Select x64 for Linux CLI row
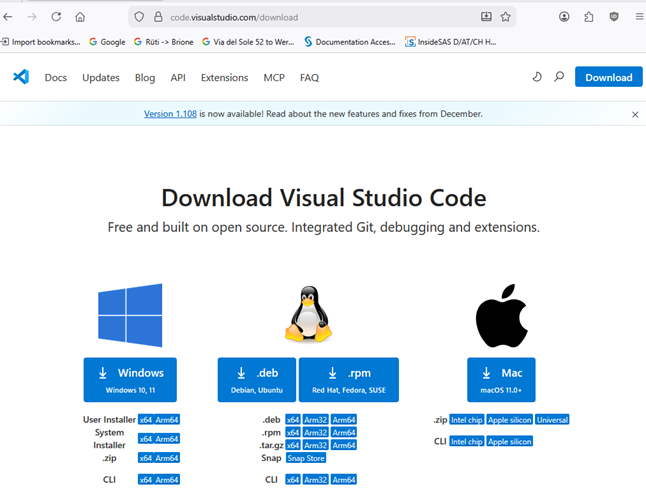 [x=293, y=479]
